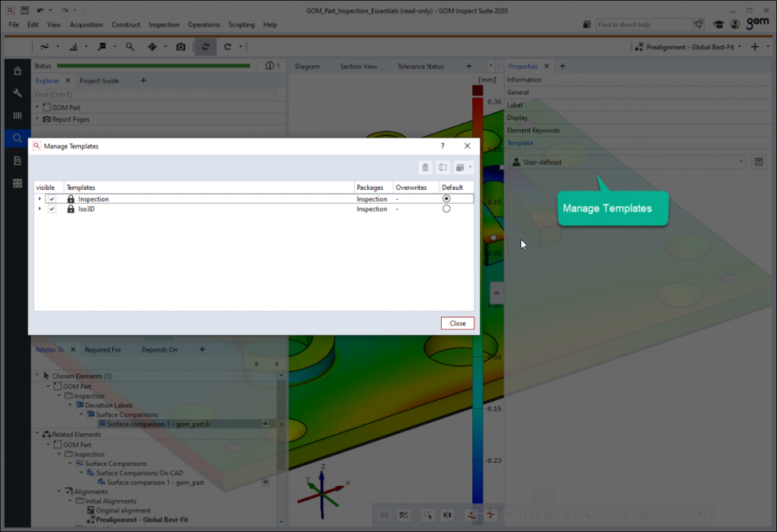The image size is (777, 532).
Task: Expand the Iso3D template row
Action: pyautogui.click(x=40, y=209)
